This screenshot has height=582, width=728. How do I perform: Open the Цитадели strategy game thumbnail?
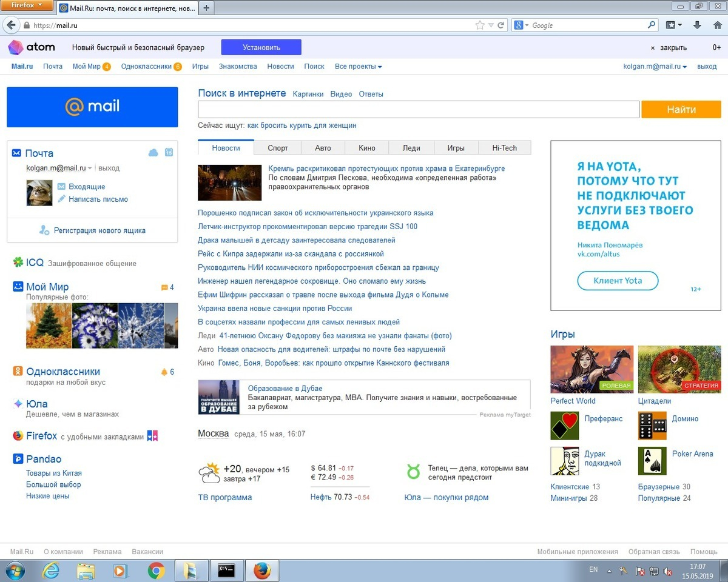[x=679, y=369]
